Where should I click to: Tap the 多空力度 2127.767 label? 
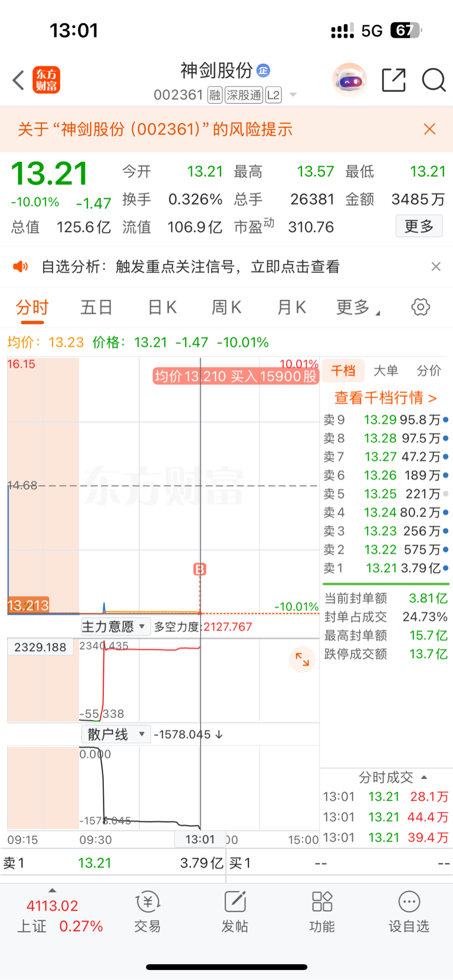203,626
